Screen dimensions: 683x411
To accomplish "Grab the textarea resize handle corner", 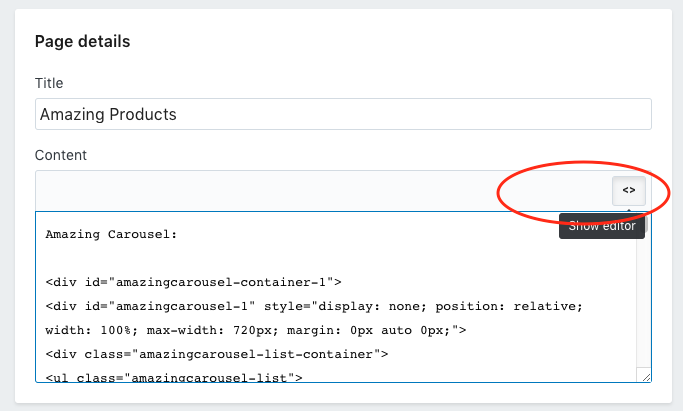I will pyautogui.click(x=645, y=376).
